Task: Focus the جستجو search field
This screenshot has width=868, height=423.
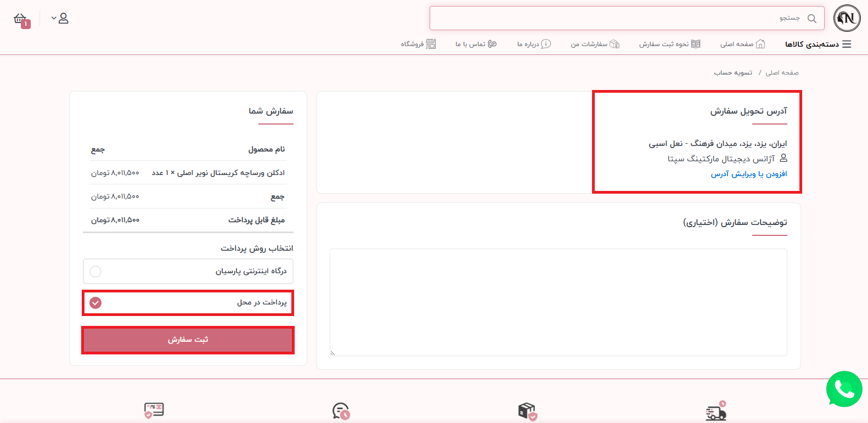Action: [x=627, y=18]
